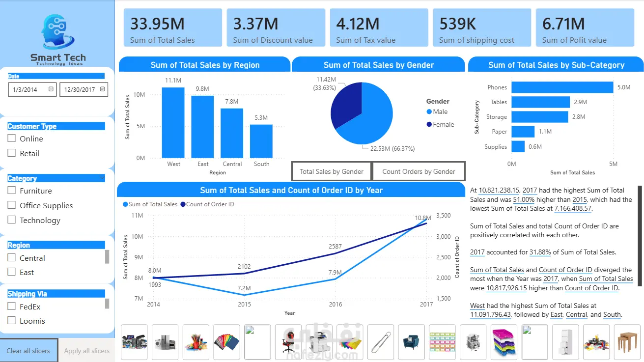Screen dimensions: 644x362
Task: Tick the Office Supplies category checkbox
Action: tap(12, 205)
